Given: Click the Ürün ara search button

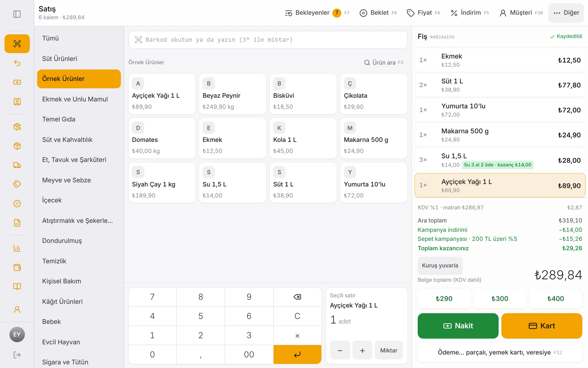Looking at the screenshot, I should click(x=383, y=62).
